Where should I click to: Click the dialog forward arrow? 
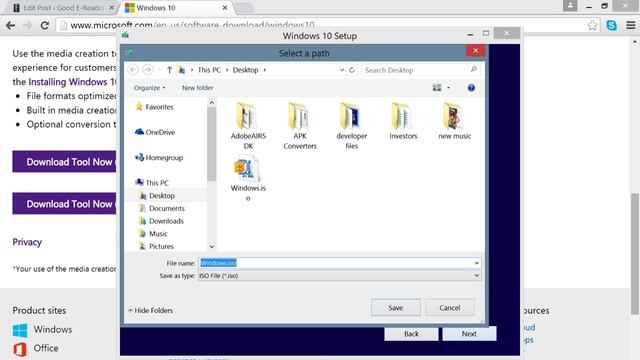tap(148, 70)
